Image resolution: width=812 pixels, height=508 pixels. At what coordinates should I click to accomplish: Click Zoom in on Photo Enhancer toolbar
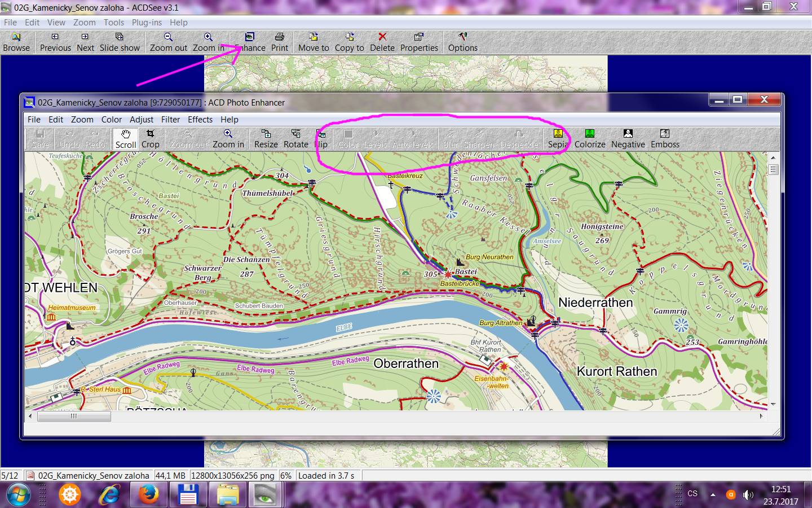click(228, 139)
